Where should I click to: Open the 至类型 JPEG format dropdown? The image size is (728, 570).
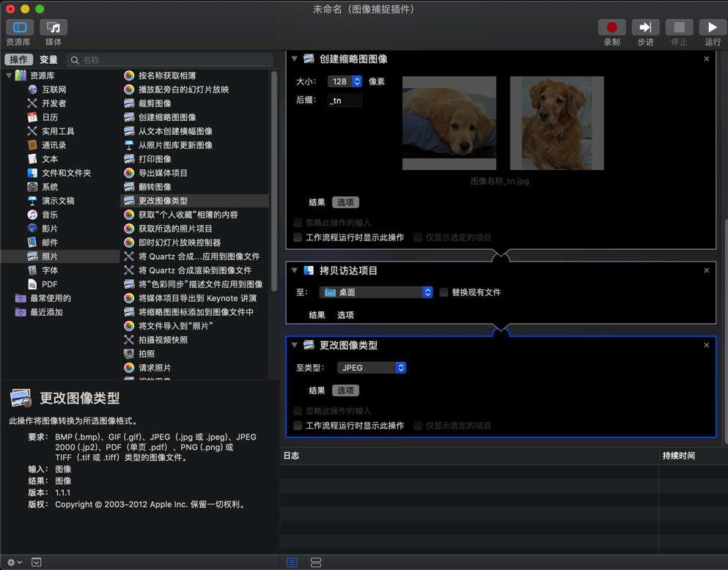(372, 368)
